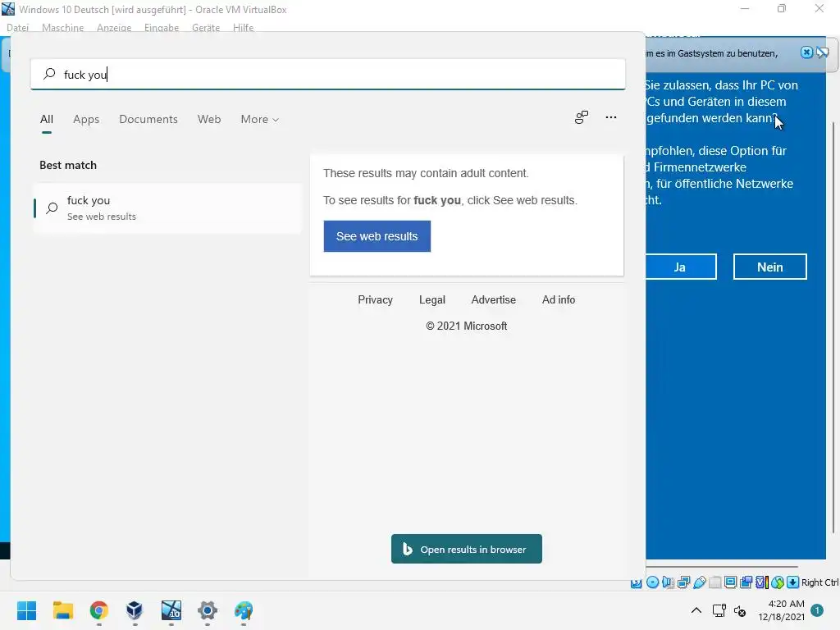
Task: Click the adult content warning text
Action: (x=426, y=173)
